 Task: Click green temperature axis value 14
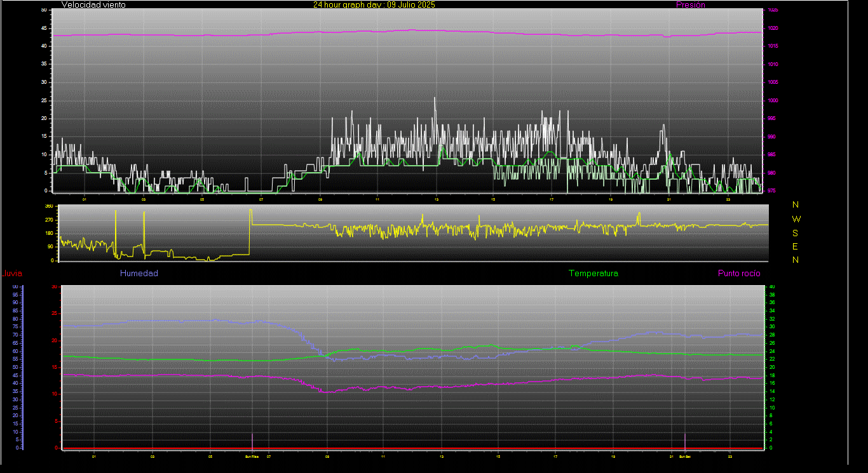(772, 392)
